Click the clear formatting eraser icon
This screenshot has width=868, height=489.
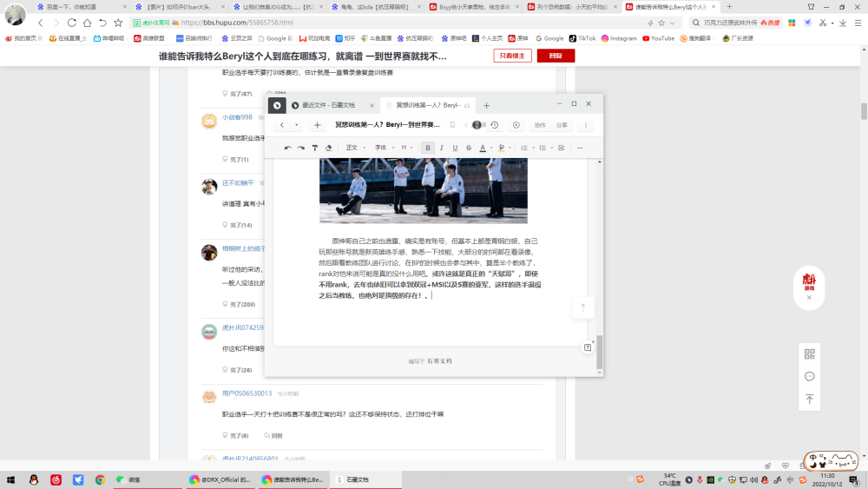329,148
